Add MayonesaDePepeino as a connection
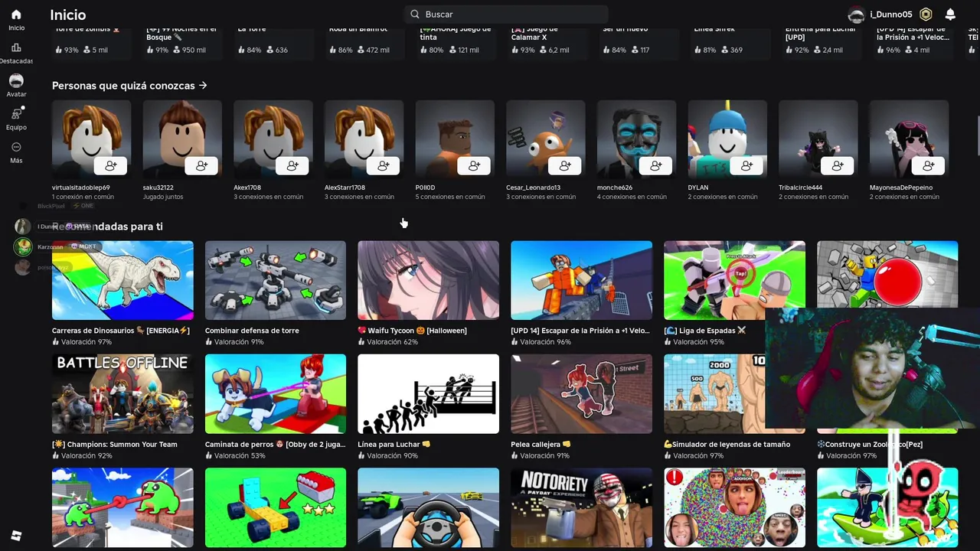The width and height of the screenshot is (980, 551). (929, 165)
